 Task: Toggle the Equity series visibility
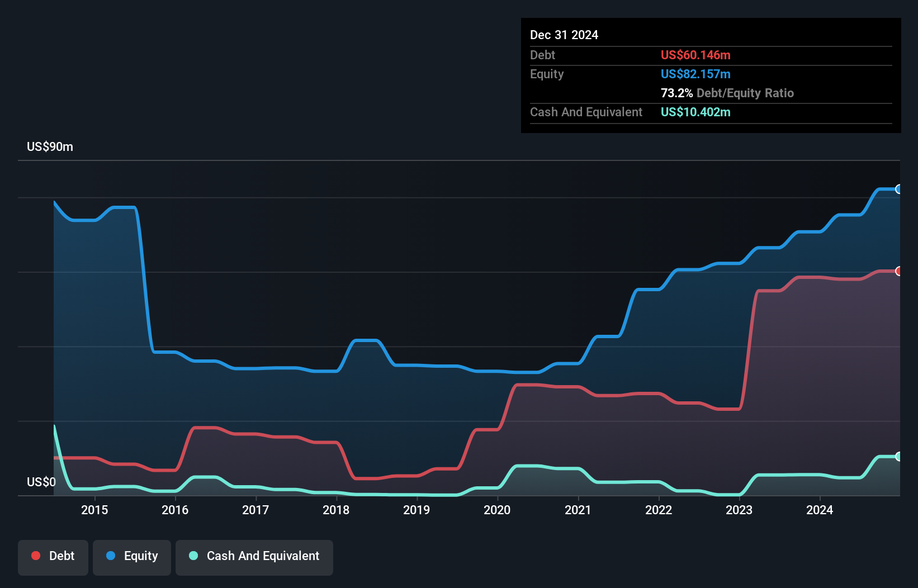131,556
